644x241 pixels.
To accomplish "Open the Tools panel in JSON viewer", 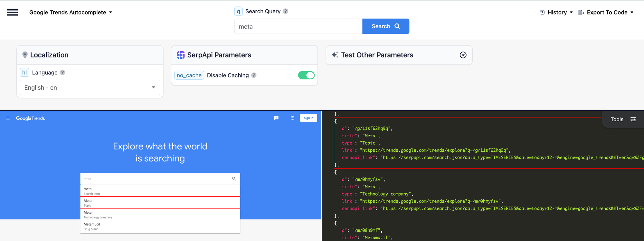I will pos(623,119).
